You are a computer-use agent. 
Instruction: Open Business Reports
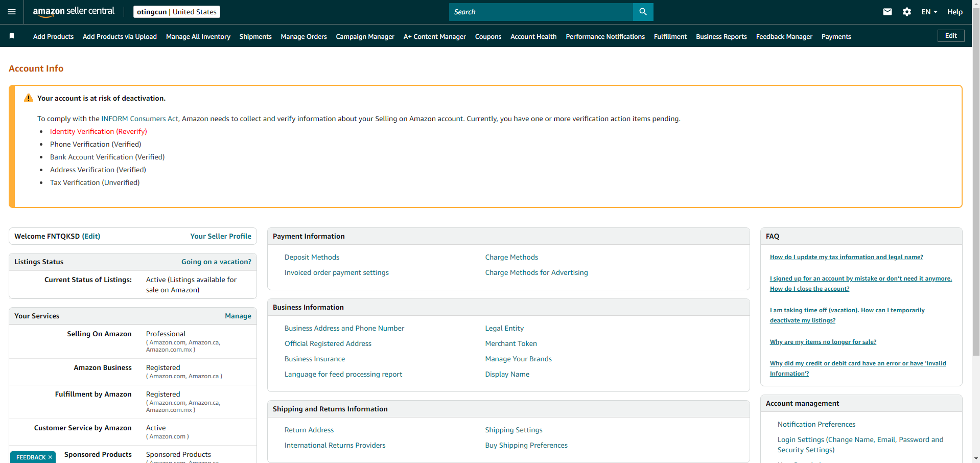(721, 36)
